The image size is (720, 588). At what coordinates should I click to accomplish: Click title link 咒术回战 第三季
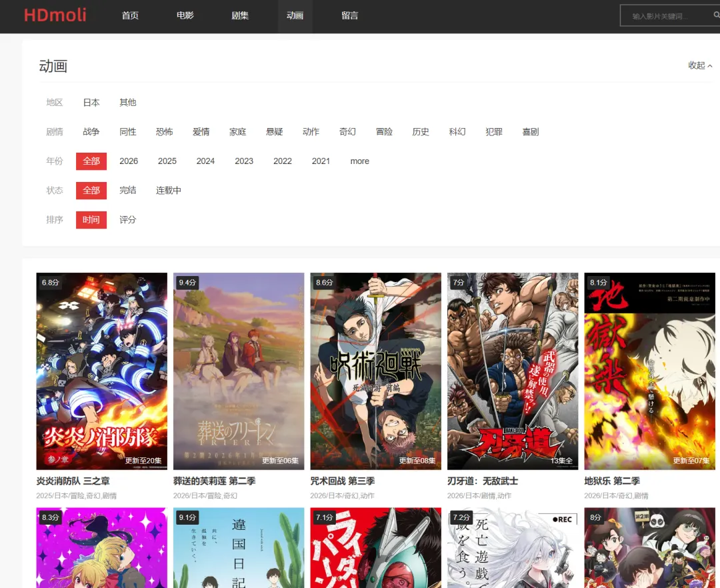(x=343, y=481)
